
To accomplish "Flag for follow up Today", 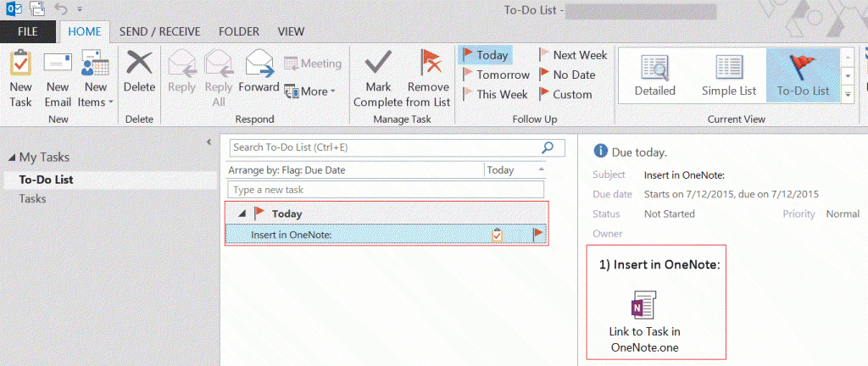I will coord(486,55).
